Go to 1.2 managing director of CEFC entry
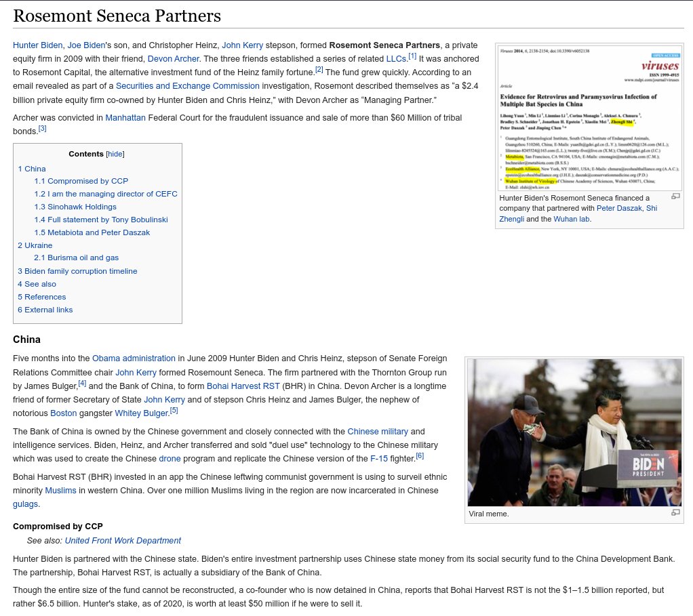The height and width of the screenshot is (616, 693). tap(106, 194)
